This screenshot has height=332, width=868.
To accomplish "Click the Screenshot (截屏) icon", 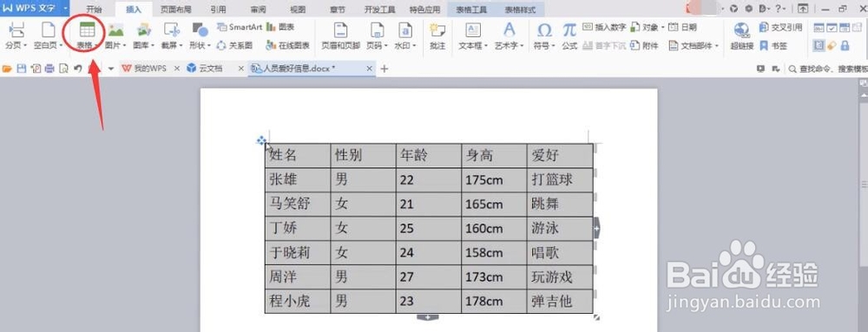I will [172, 30].
